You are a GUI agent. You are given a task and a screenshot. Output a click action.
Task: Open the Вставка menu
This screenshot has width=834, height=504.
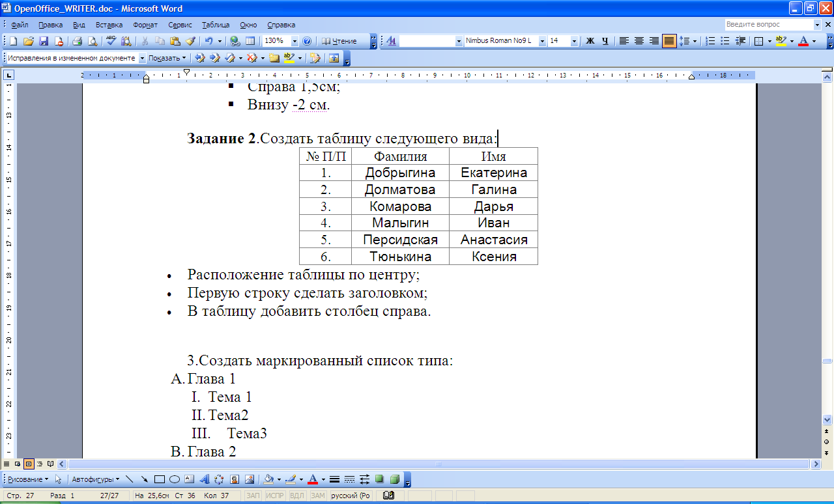pyautogui.click(x=109, y=25)
